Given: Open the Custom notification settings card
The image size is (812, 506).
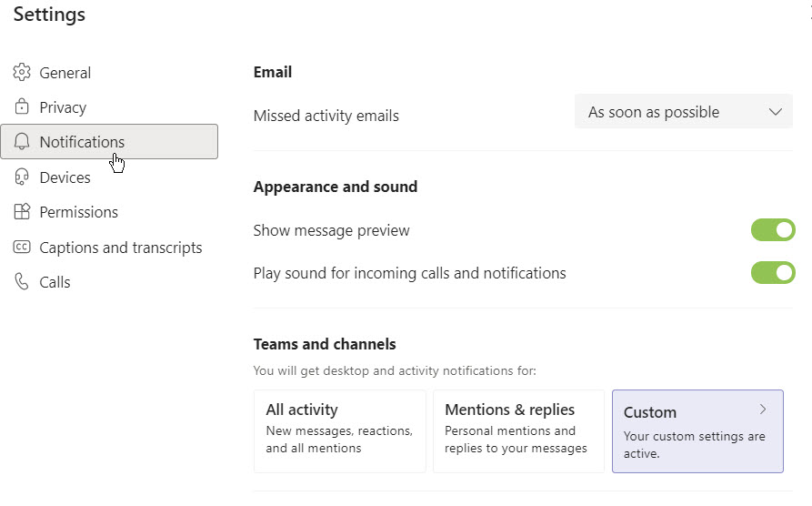Looking at the screenshot, I should pyautogui.click(x=697, y=431).
